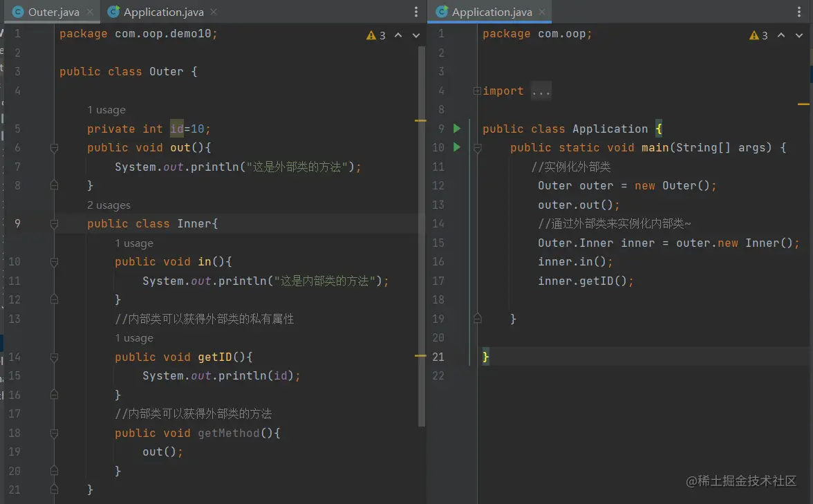
Task: Run the Application class from the gutter
Action: click(x=456, y=129)
